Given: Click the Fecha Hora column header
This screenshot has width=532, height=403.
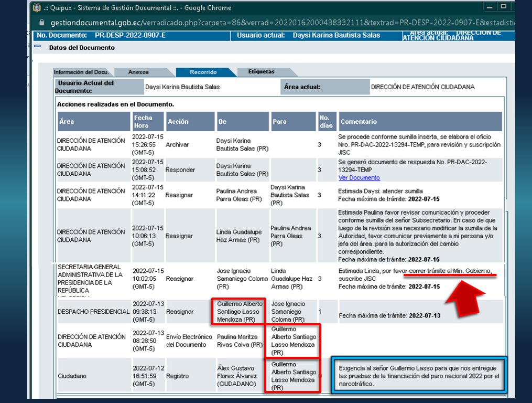Looking at the screenshot, I should [148, 121].
